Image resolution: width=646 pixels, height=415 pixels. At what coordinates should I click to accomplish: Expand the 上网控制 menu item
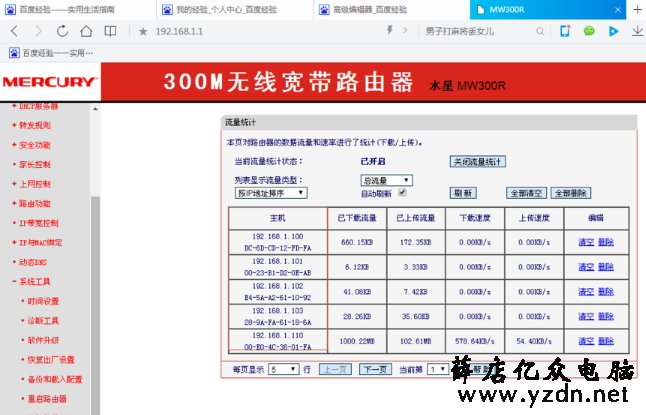[x=35, y=184]
